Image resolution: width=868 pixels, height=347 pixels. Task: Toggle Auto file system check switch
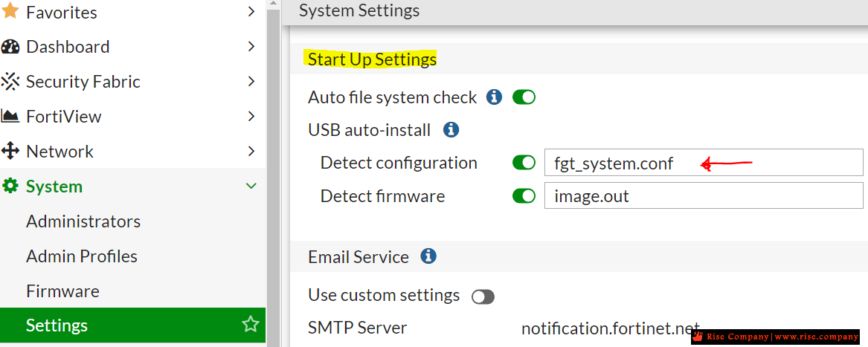click(524, 98)
